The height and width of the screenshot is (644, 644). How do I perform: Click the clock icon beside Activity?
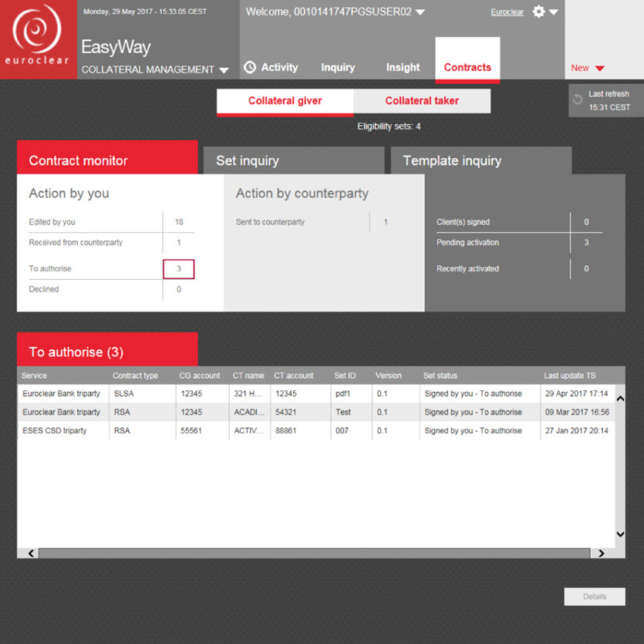[x=250, y=67]
